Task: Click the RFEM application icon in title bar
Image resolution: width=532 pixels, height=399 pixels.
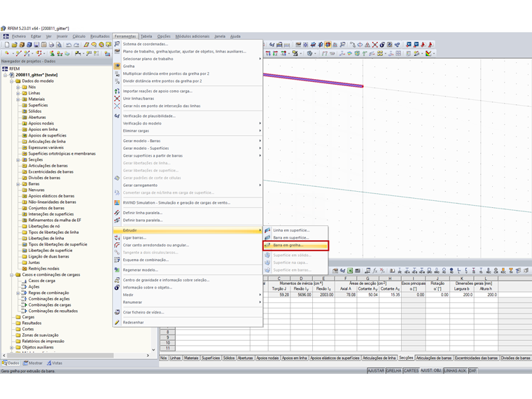Action: point(3,29)
